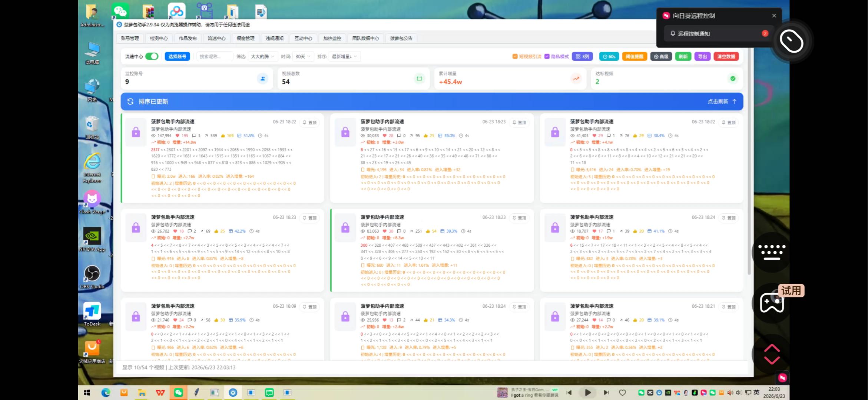Click the orange 阈值提醒 button
The width and height of the screenshot is (868, 400).
635,56
